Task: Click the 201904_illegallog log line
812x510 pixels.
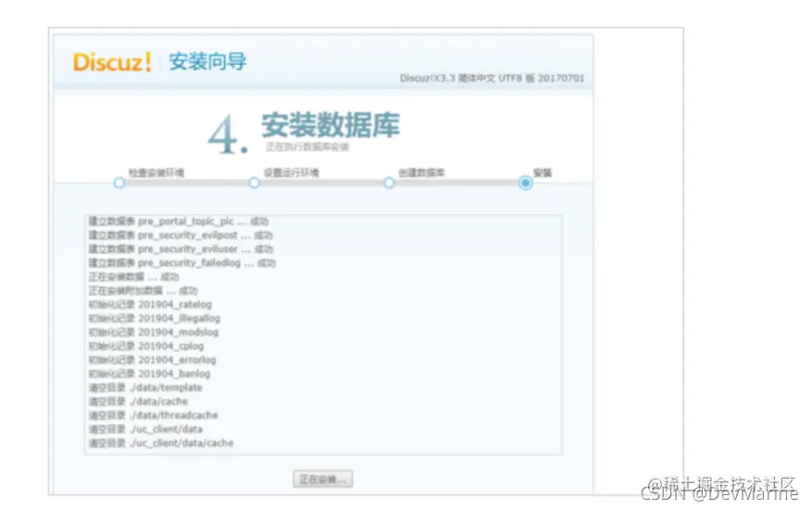Action: [155, 318]
